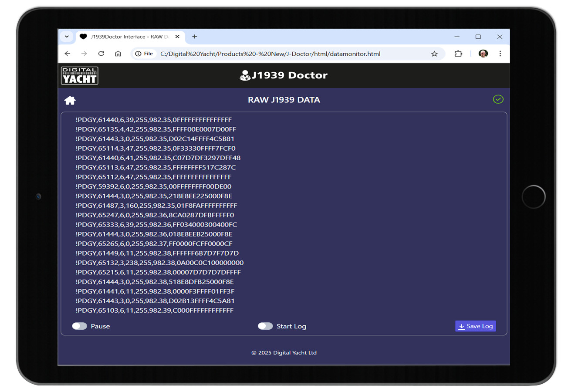Open the browser home page icon
The image size is (575, 392).
[x=118, y=54]
